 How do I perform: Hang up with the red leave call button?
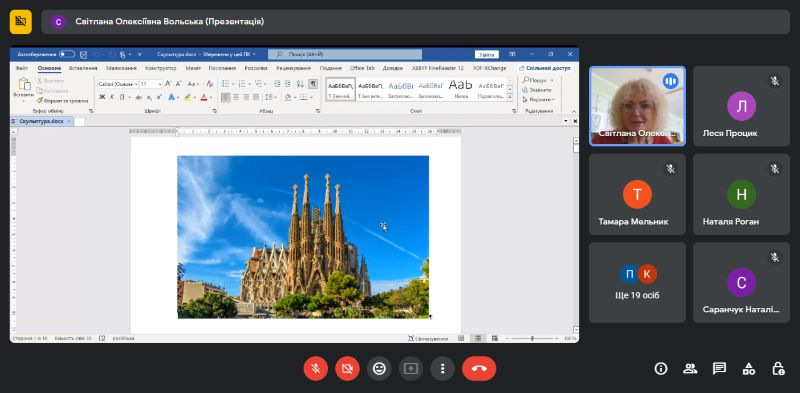(x=479, y=369)
